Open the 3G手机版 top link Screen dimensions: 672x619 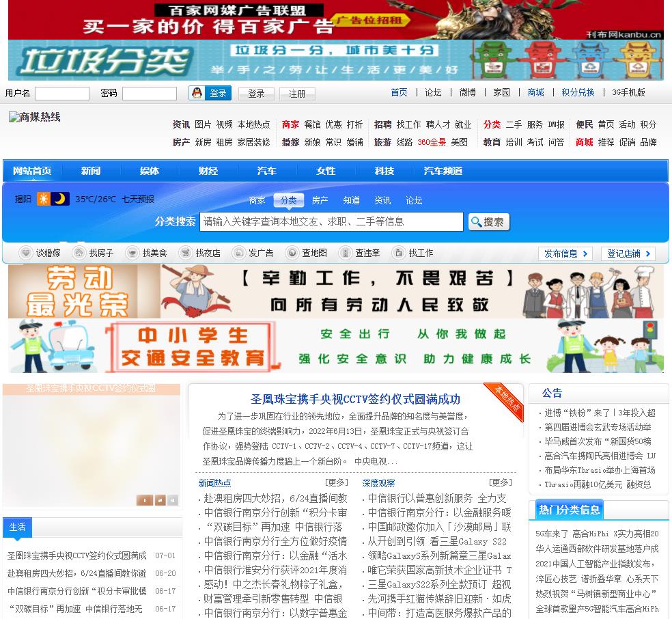[x=629, y=92]
